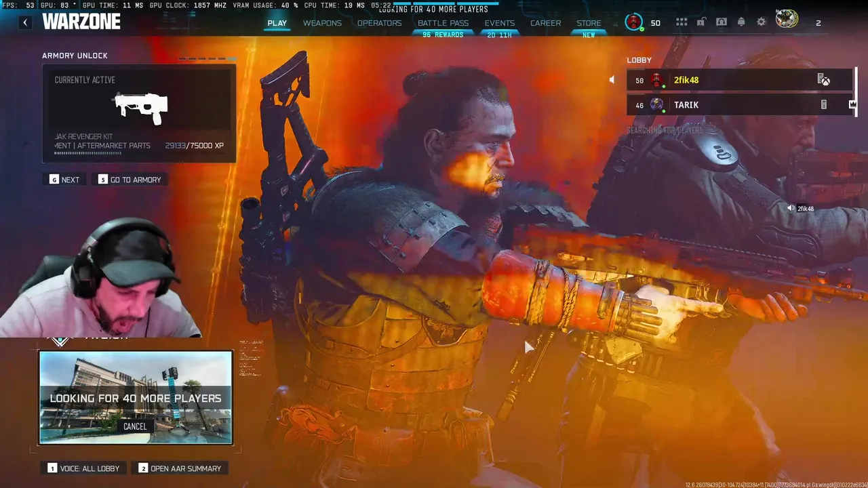Open the headset voice channels icon

click(x=721, y=22)
